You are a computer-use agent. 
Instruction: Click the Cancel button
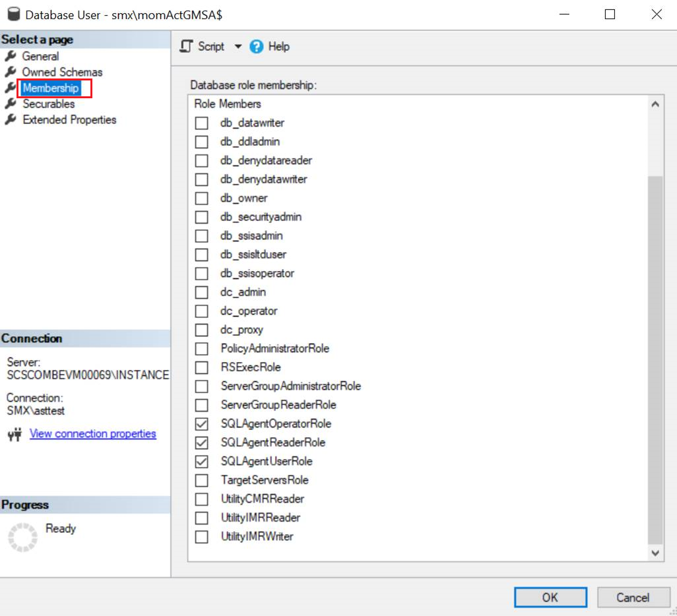(x=633, y=597)
